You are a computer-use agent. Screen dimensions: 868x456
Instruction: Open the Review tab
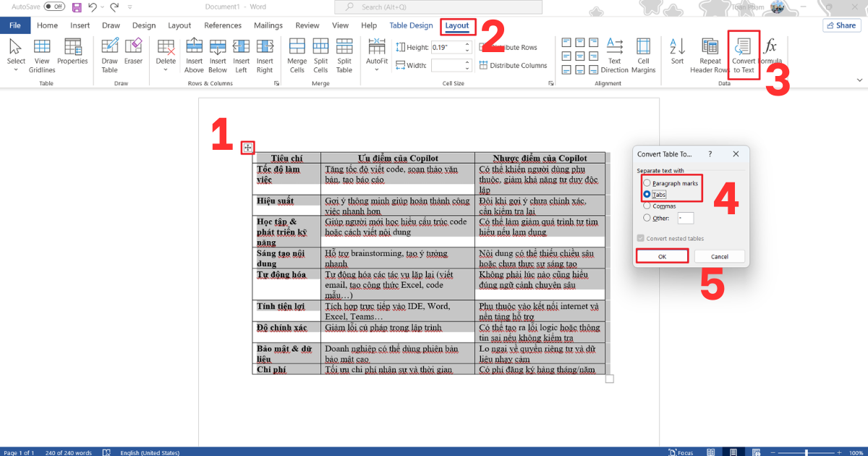click(x=307, y=25)
